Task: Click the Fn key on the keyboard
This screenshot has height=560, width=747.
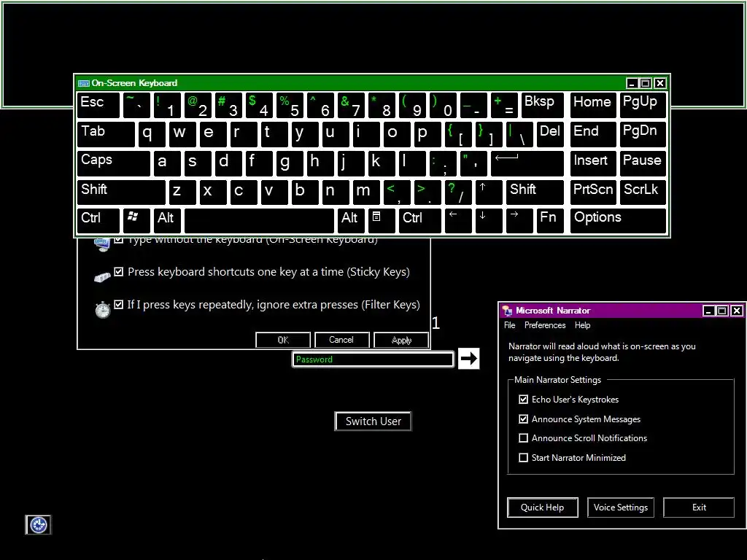Action: point(550,220)
